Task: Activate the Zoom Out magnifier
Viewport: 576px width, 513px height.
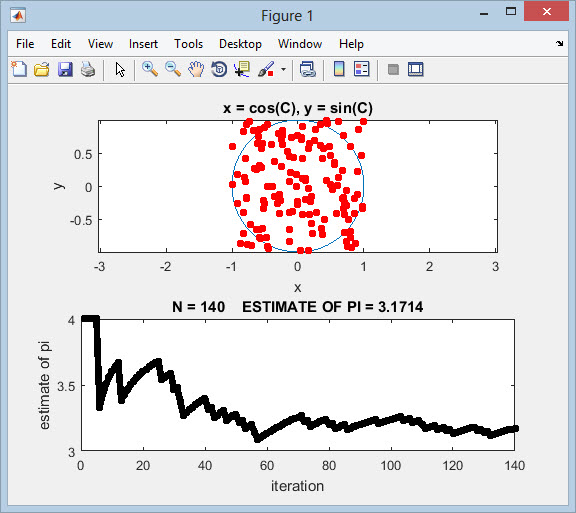Action: (x=173, y=69)
